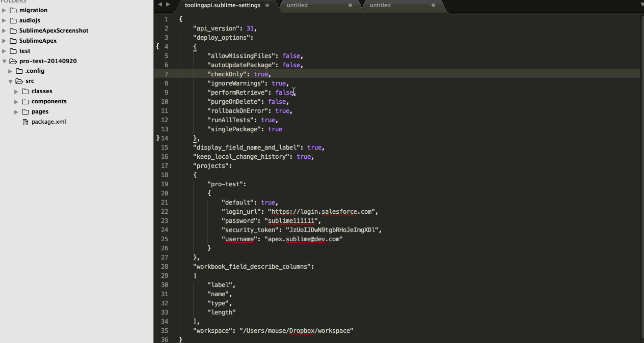This screenshot has height=343, width=644.
Task: Open the tab list dropdown arrow
Action: click(641, 5)
